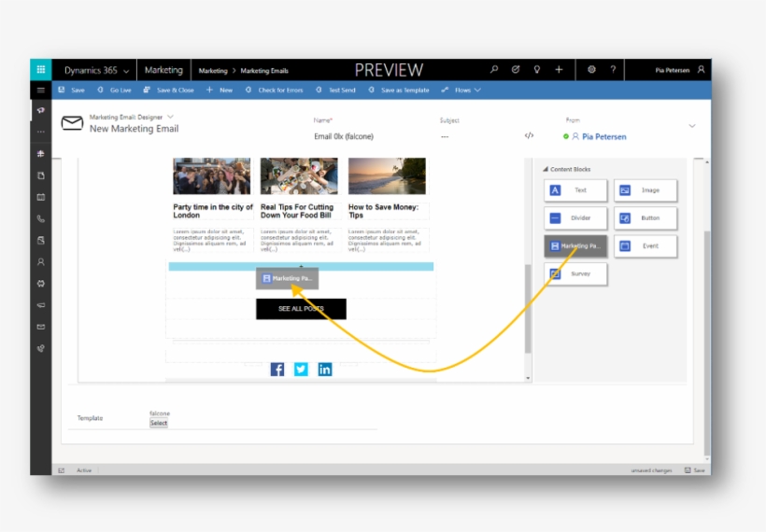Click the designer canvas vertical scrollbar
The image size is (766, 532).
click(528, 308)
